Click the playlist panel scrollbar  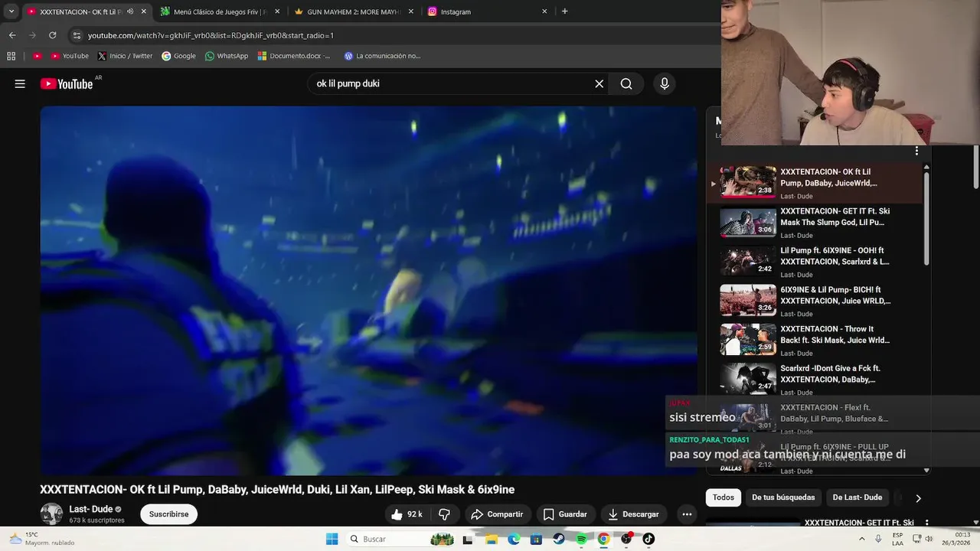click(926, 218)
